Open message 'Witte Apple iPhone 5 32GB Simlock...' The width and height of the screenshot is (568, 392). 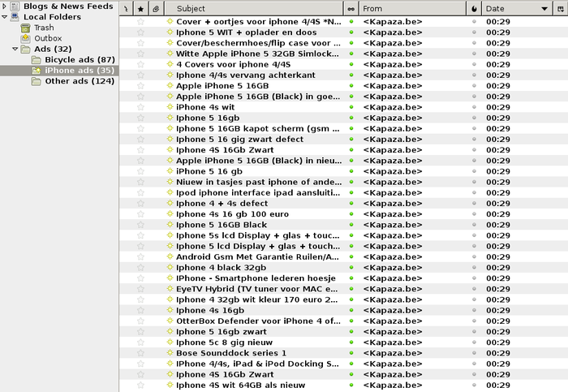tap(257, 54)
